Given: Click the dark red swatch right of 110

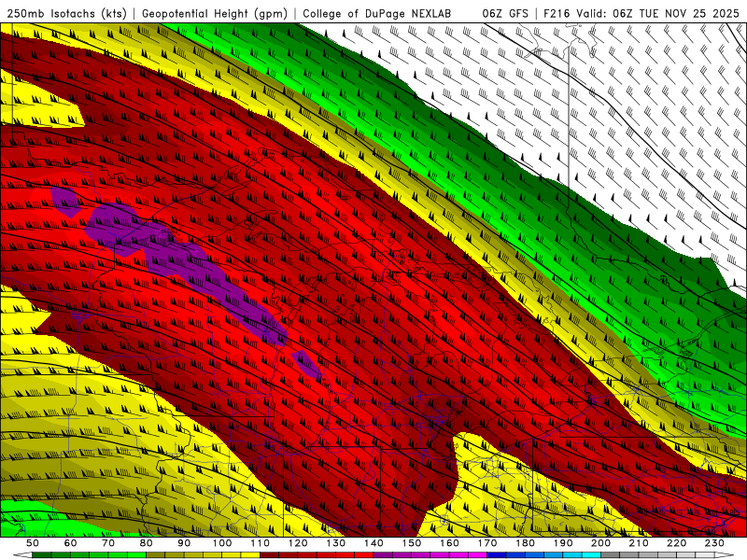Looking at the screenshot, I should 270,555.
